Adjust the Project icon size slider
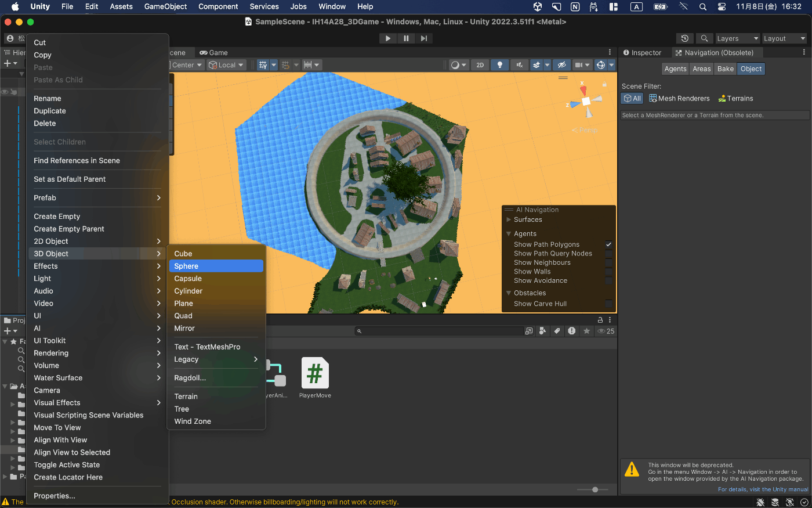 tap(592, 489)
